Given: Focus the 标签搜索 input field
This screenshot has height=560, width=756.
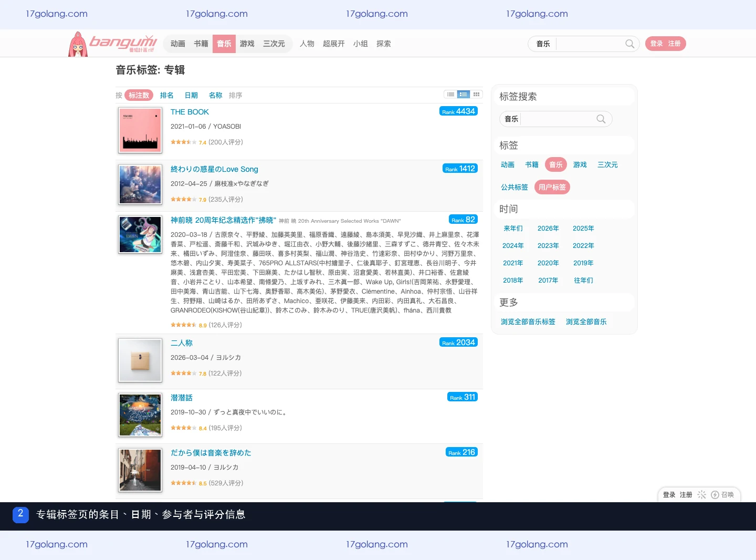Looking at the screenshot, I should point(558,119).
